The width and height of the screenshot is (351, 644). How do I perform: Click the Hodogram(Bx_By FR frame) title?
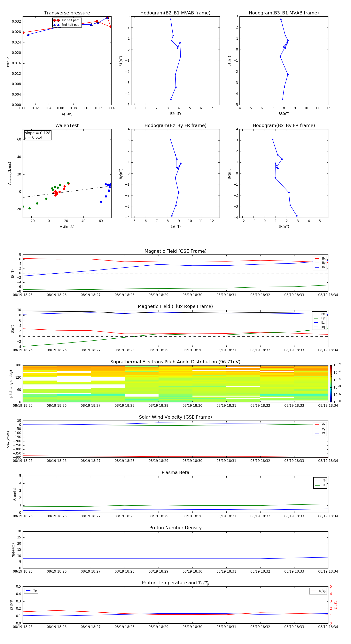[284, 125]
